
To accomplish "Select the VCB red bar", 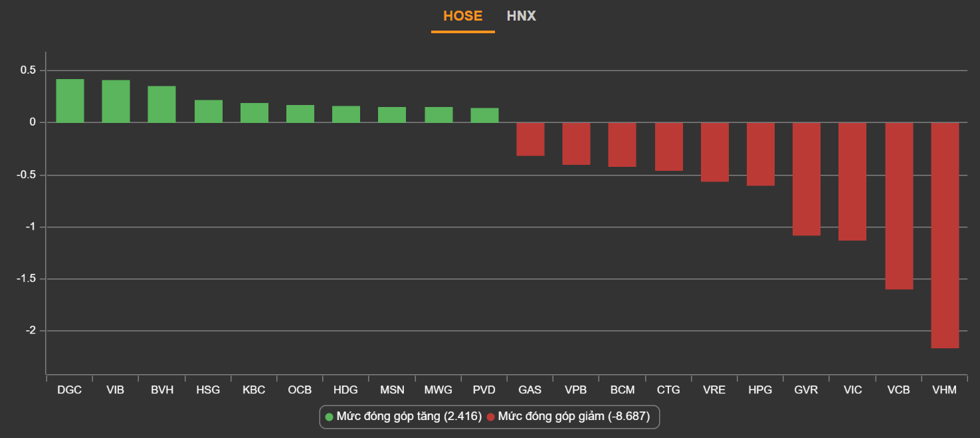I will 898,206.
